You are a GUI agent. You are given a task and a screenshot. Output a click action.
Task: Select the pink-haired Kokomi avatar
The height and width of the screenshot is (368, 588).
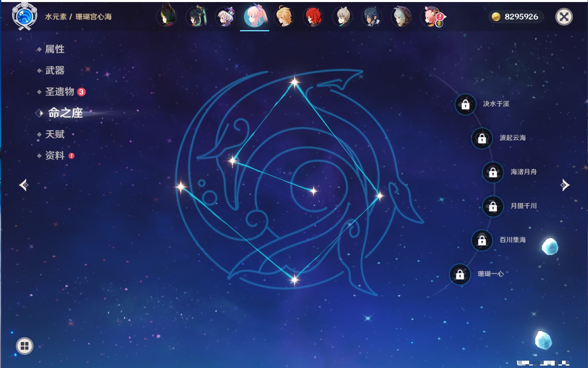point(255,17)
